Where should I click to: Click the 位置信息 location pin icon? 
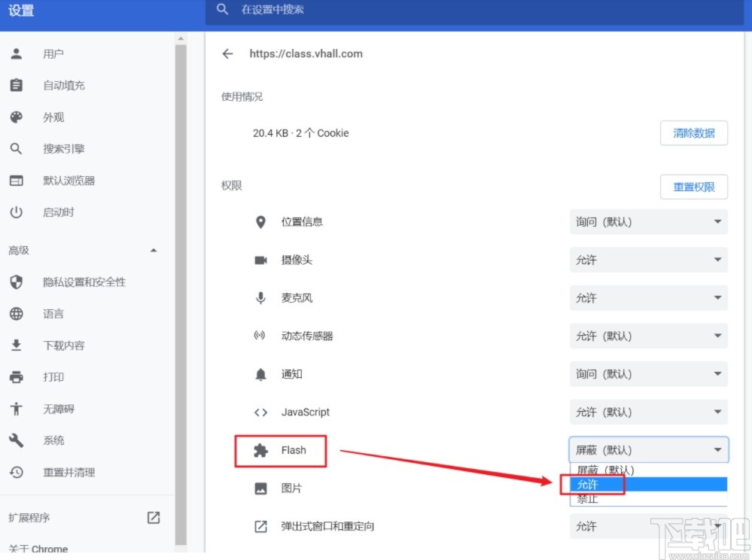260,221
